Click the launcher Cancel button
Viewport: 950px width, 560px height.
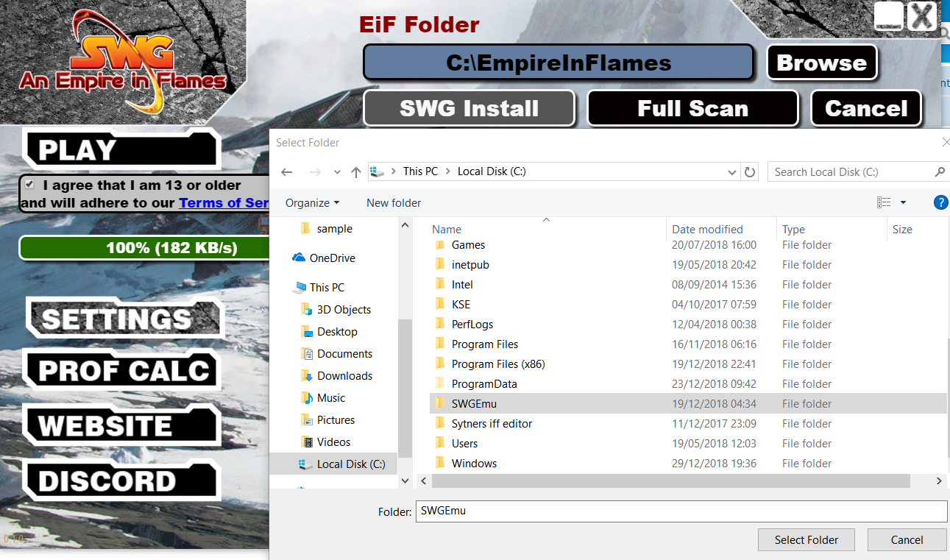[866, 108]
